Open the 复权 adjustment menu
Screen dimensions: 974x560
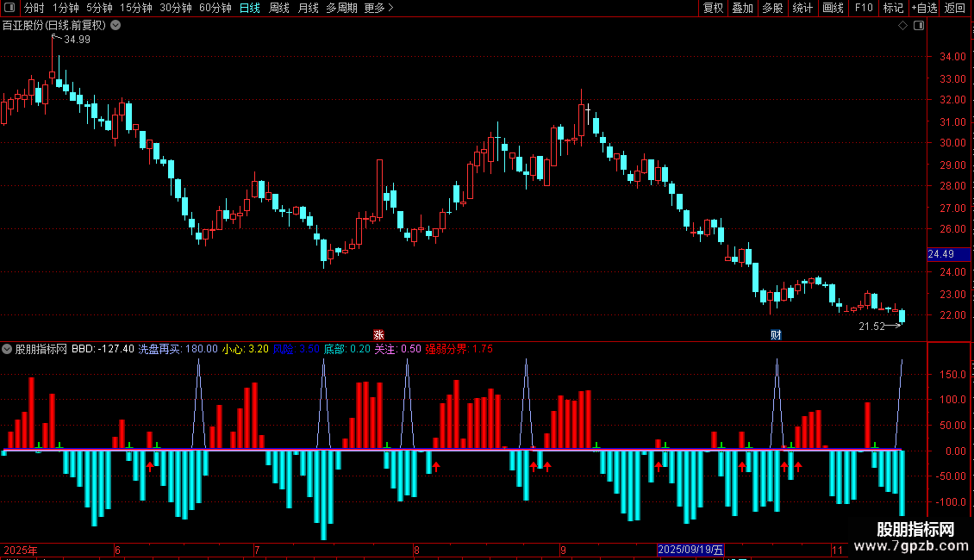point(713,8)
